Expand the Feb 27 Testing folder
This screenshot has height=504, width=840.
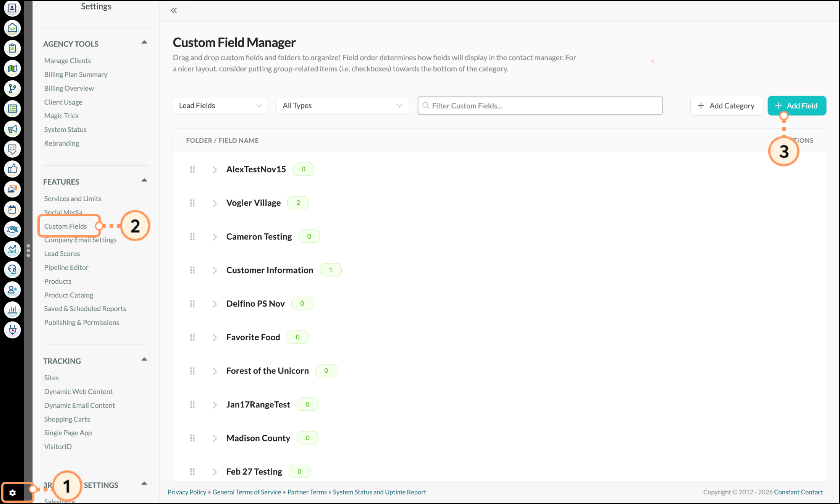[215, 472]
